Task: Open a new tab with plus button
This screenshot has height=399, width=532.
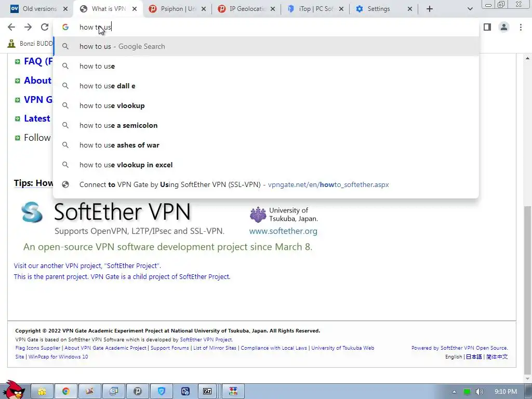Action: [430, 9]
